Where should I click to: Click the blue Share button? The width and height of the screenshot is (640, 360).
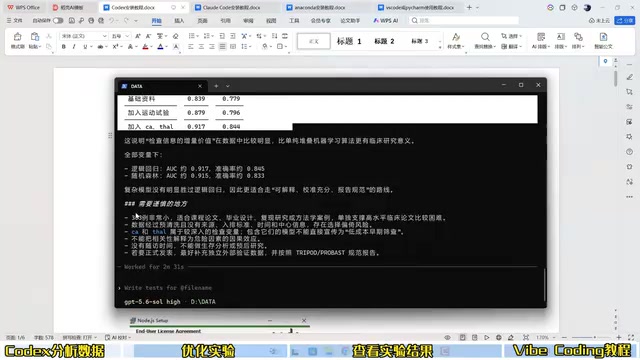[625, 20]
